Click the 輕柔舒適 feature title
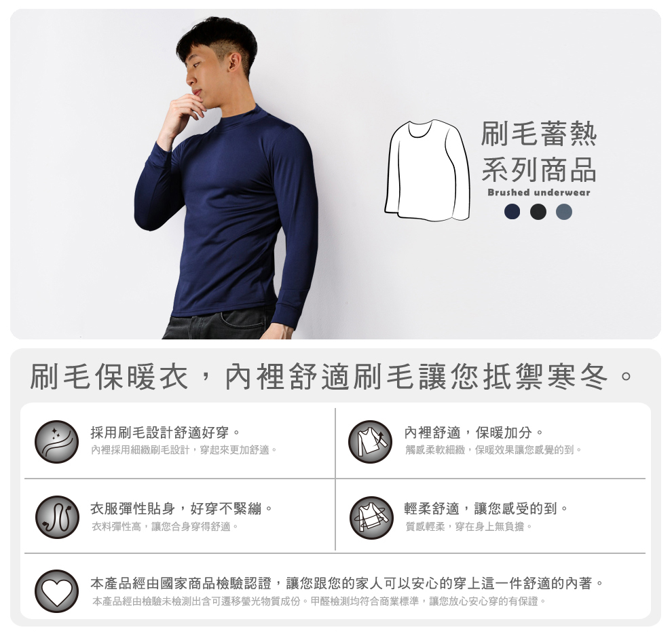The width and height of the screenshot is (672, 632). click(x=486, y=508)
